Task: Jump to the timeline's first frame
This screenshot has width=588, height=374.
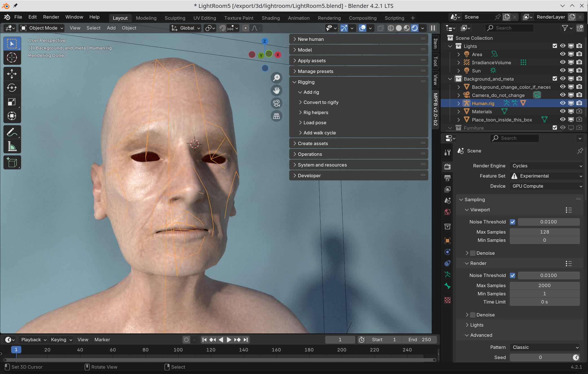Action: [205, 340]
